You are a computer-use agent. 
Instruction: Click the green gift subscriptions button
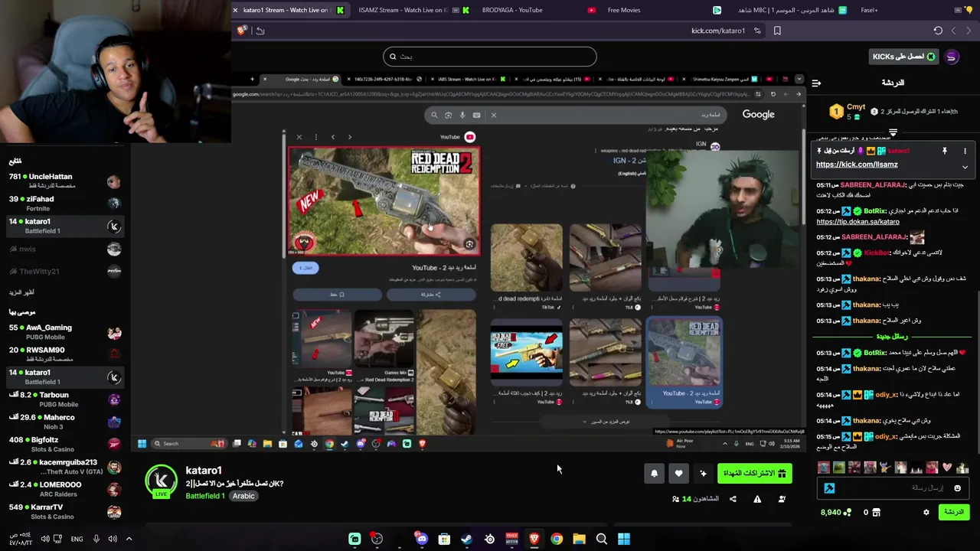(x=754, y=474)
